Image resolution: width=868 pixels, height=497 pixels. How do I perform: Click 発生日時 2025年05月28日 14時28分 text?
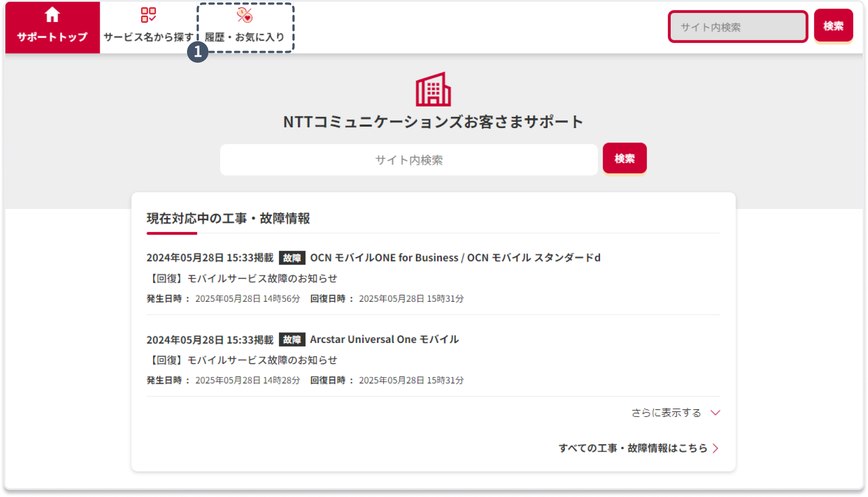tap(223, 380)
